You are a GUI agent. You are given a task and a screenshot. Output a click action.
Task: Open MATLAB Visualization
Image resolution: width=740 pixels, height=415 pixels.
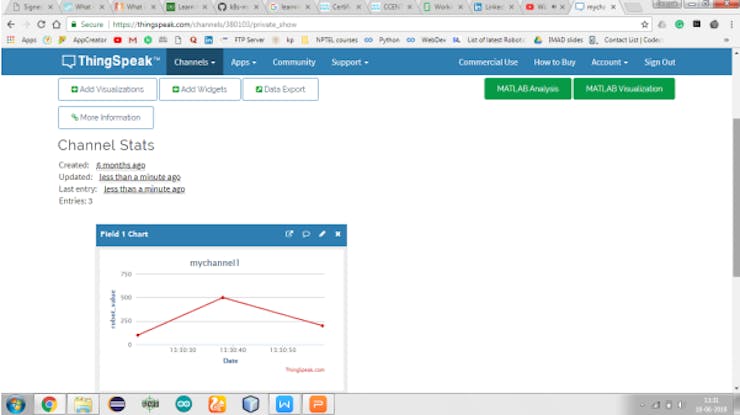pyautogui.click(x=624, y=89)
